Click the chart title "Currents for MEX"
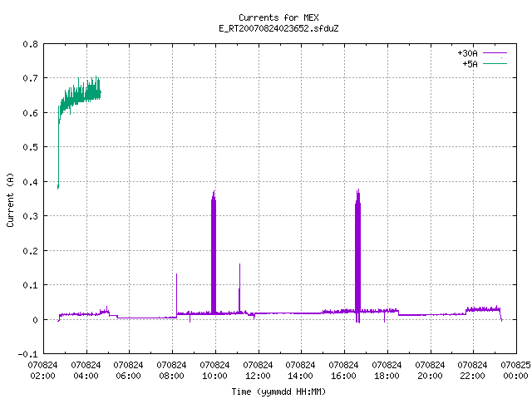Screen dimensions: 532x399 [278, 17]
